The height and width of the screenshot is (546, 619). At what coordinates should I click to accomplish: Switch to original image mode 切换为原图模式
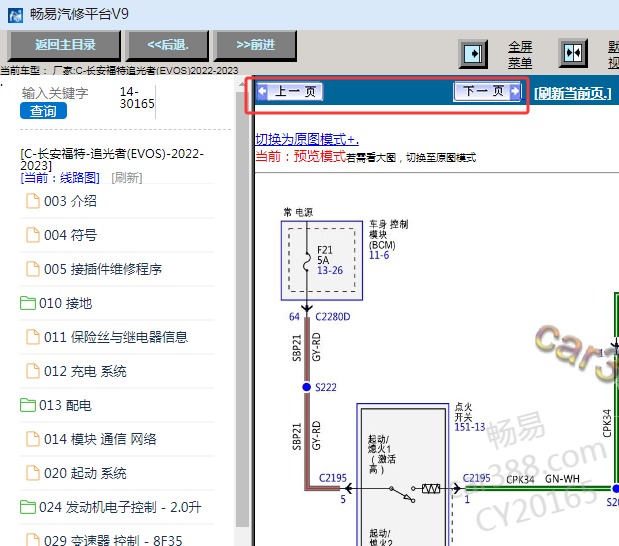point(307,139)
